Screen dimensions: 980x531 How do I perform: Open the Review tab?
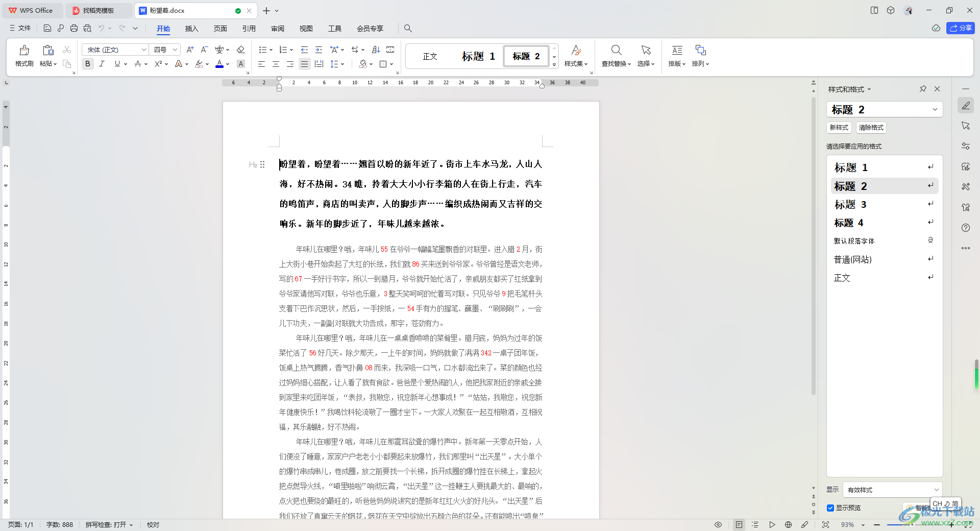point(277,29)
